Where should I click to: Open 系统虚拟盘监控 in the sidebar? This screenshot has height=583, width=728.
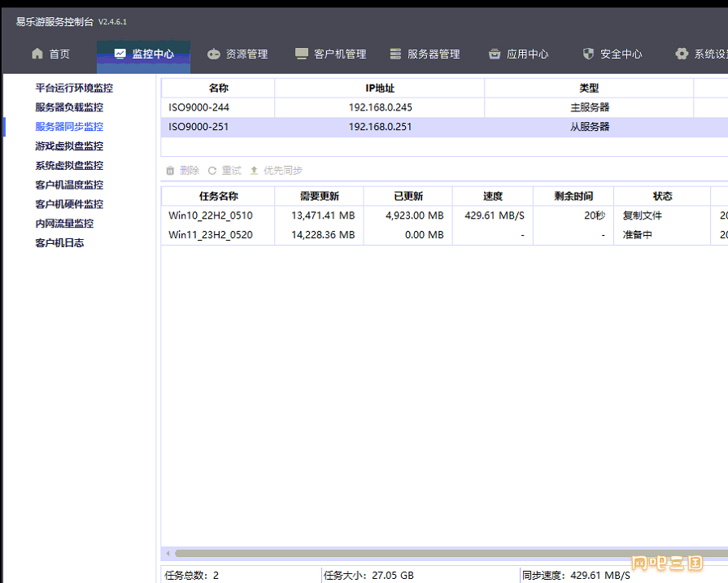(x=69, y=166)
